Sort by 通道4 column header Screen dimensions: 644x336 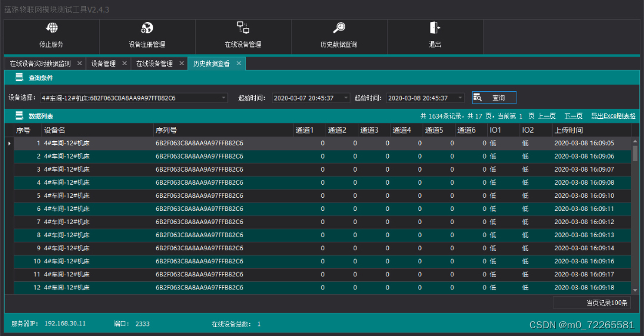(407, 130)
